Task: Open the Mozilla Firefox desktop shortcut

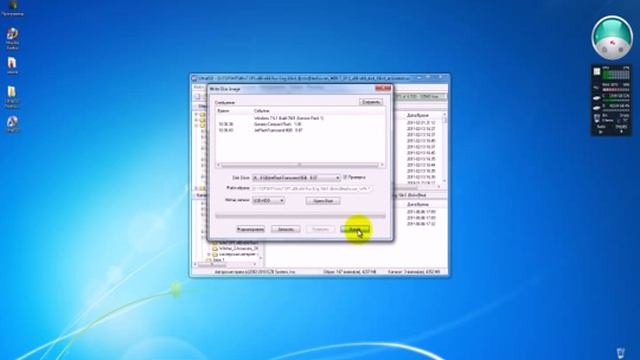Action: pos(12,38)
